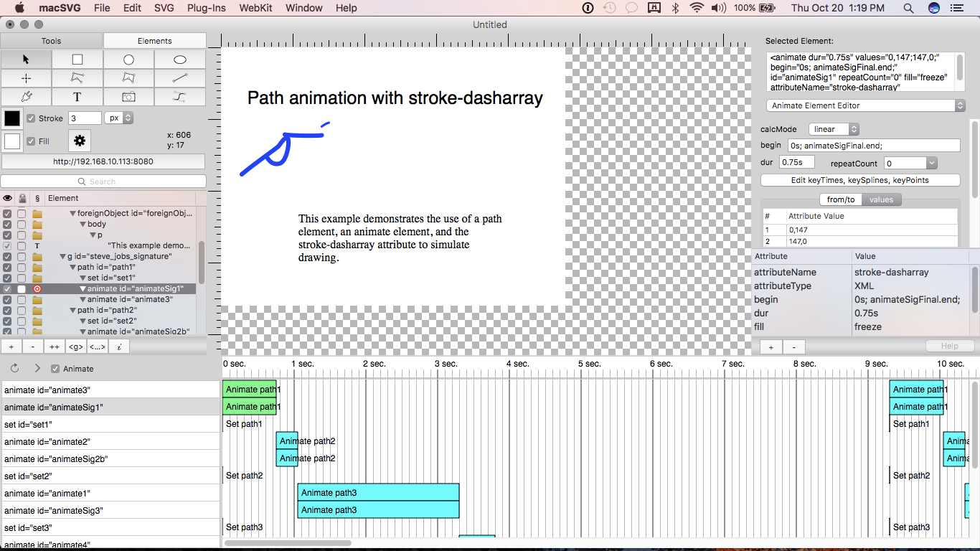Select the text T tool
Screen dimensions: 980x551
(x=77, y=97)
